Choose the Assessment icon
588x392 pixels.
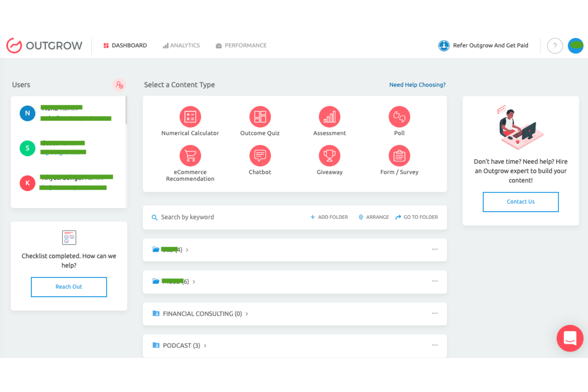click(329, 117)
